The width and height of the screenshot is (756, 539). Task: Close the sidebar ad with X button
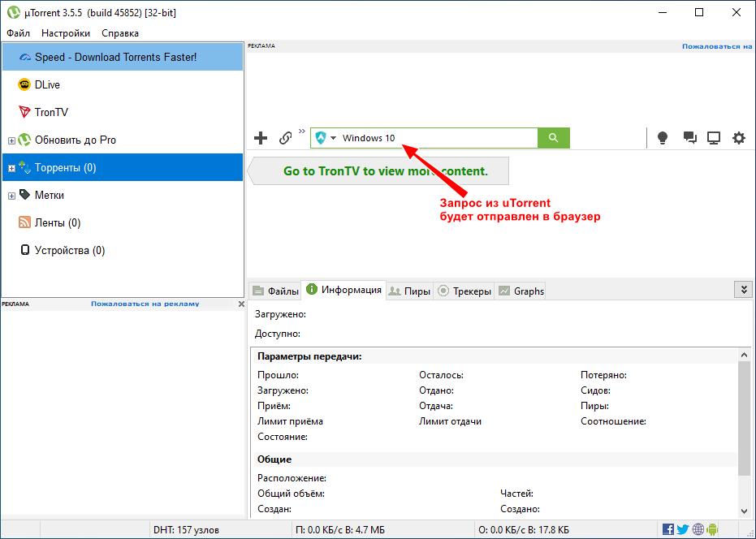point(240,304)
